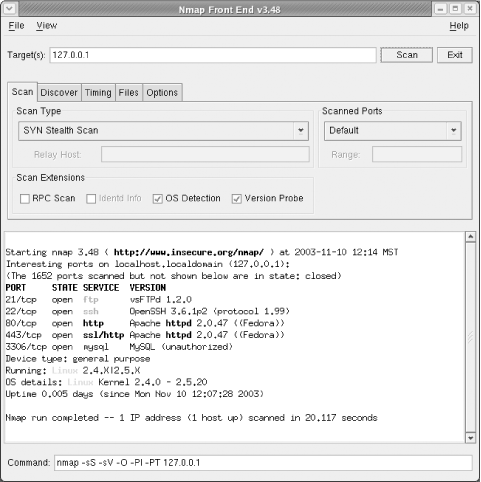Disable the OS Detection checkbox
Viewport: 481px width, 482px height.
pos(157,199)
